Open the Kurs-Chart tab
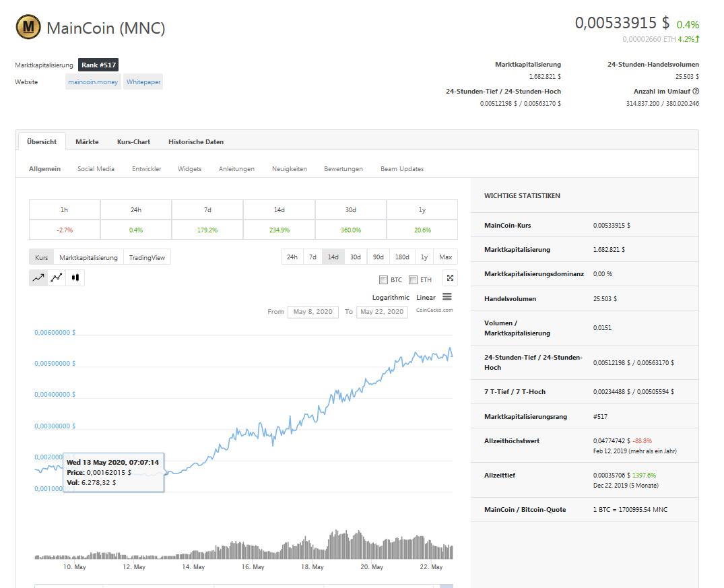 (133, 142)
